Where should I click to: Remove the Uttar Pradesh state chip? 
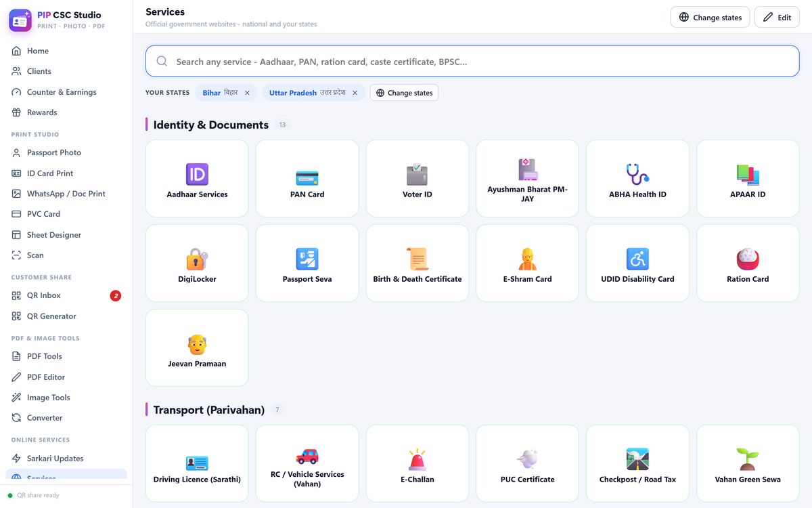(355, 93)
